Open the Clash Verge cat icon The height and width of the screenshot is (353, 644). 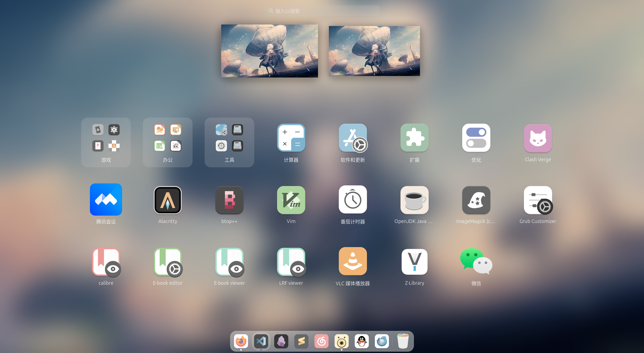point(538,138)
